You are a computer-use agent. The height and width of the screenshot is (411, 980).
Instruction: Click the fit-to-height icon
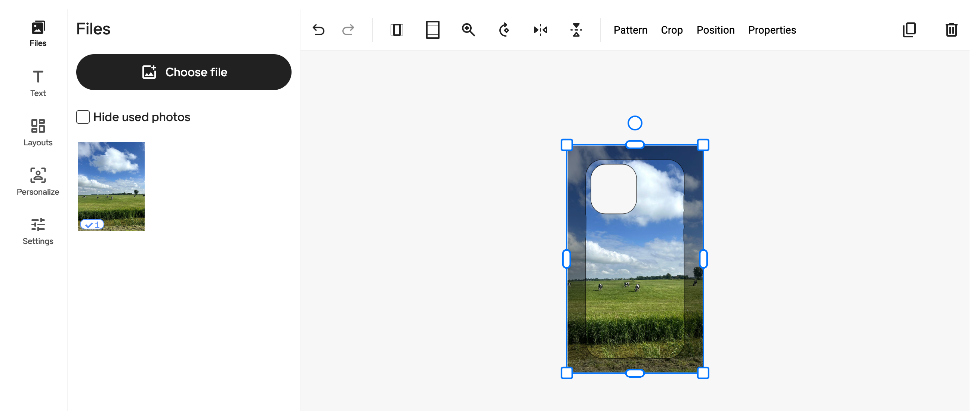click(432, 30)
